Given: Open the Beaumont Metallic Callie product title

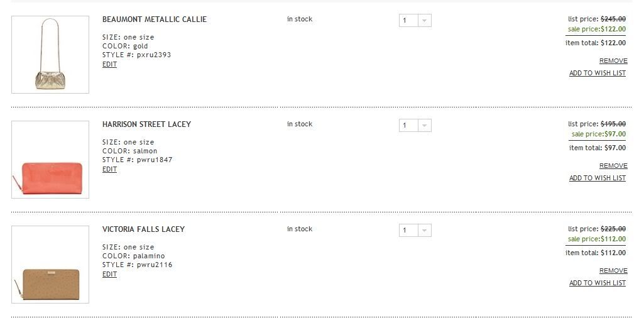Looking at the screenshot, I should click(154, 19).
